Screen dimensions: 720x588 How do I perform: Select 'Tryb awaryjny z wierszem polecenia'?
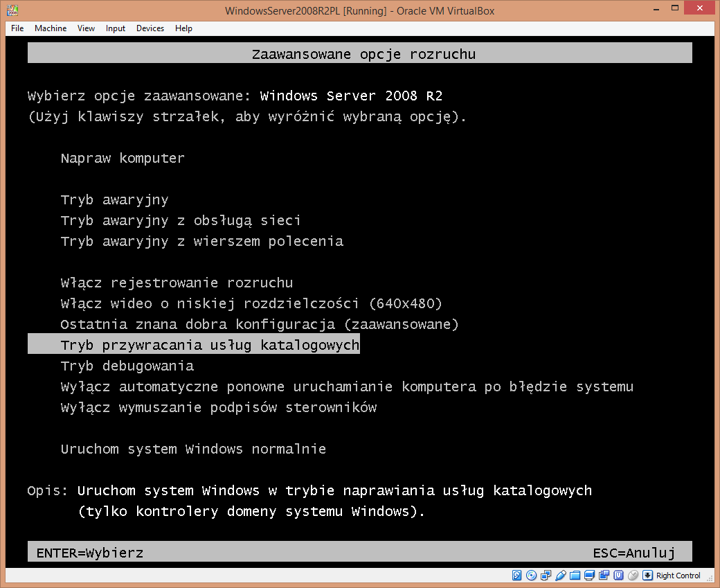[202, 242]
